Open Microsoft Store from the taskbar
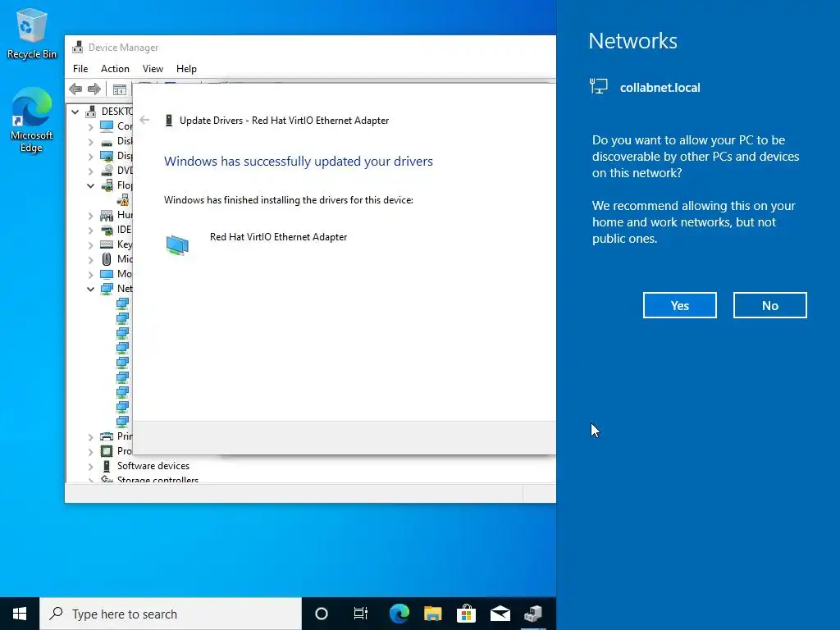The width and height of the screenshot is (840, 630). 466,614
